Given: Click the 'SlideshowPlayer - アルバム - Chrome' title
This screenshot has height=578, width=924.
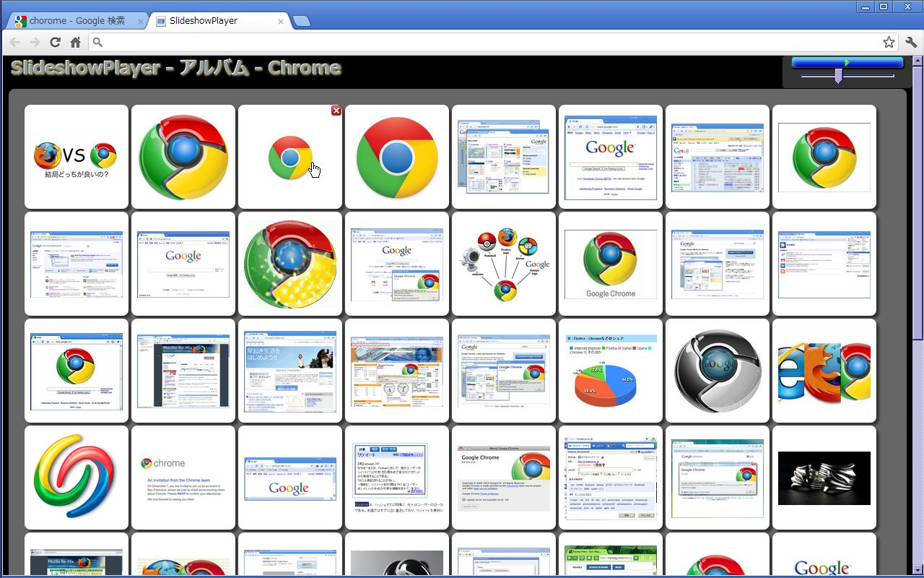Looking at the screenshot, I should (x=175, y=68).
